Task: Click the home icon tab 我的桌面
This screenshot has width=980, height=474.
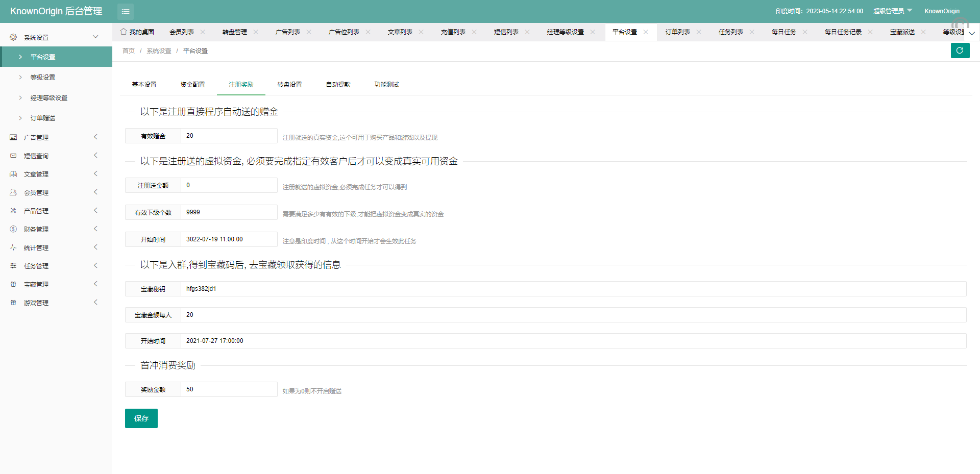Action: 137,32
